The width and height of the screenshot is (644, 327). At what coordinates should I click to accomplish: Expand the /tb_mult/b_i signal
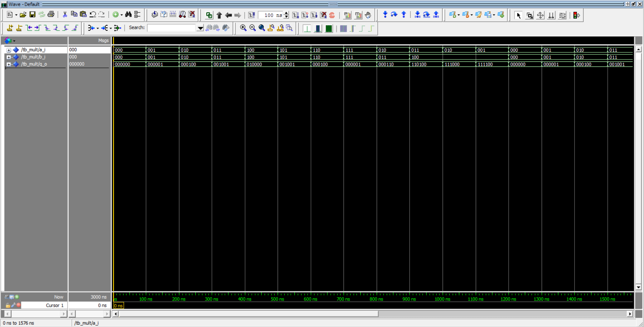[x=9, y=57]
